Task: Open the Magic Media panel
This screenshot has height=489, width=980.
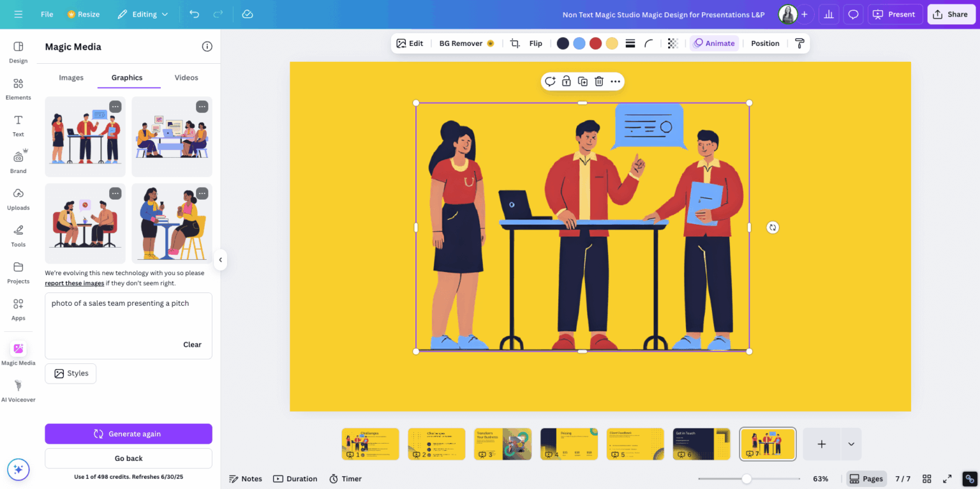Action: pyautogui.click(x=18, y=353)
